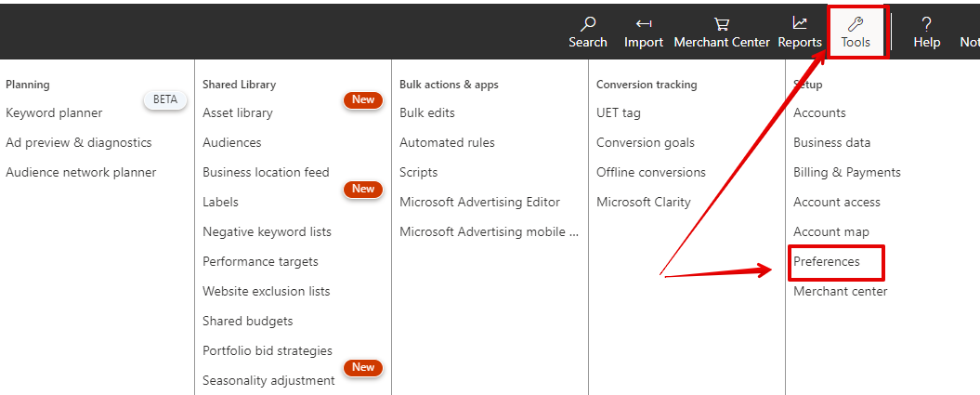Open the Tools wrench icon

coord(856,24)
